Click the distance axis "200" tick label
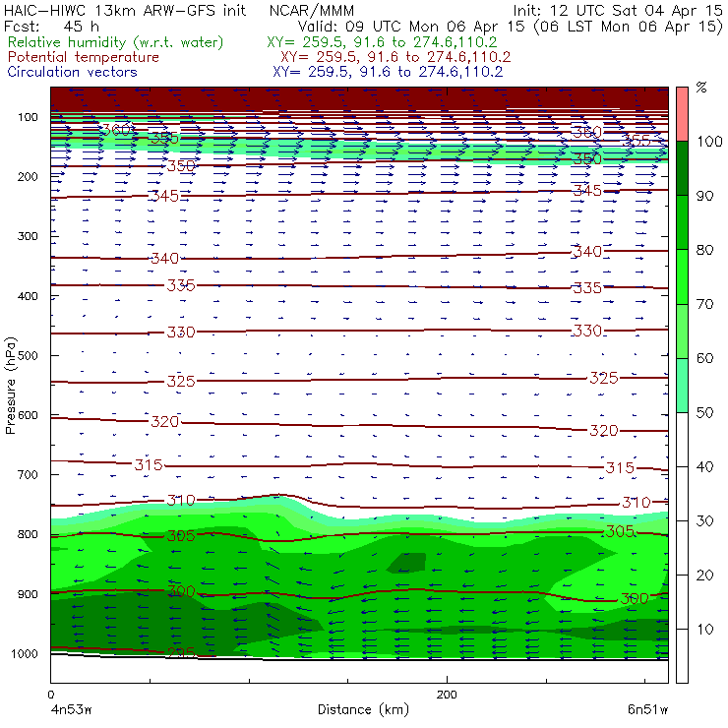 447,695
